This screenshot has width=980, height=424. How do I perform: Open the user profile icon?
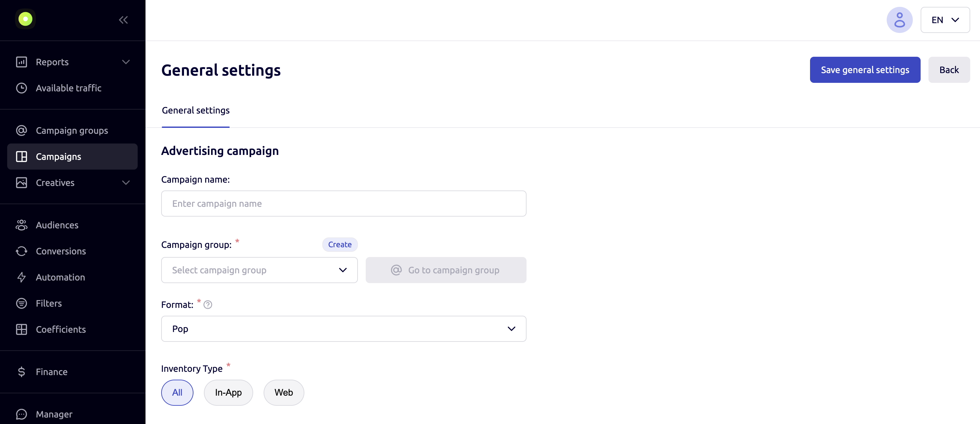[899, 19]
